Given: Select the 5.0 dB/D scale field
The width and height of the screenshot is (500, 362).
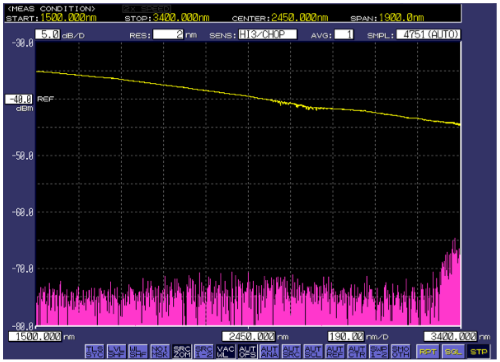Looking at the screenshot, I should 48,34.
